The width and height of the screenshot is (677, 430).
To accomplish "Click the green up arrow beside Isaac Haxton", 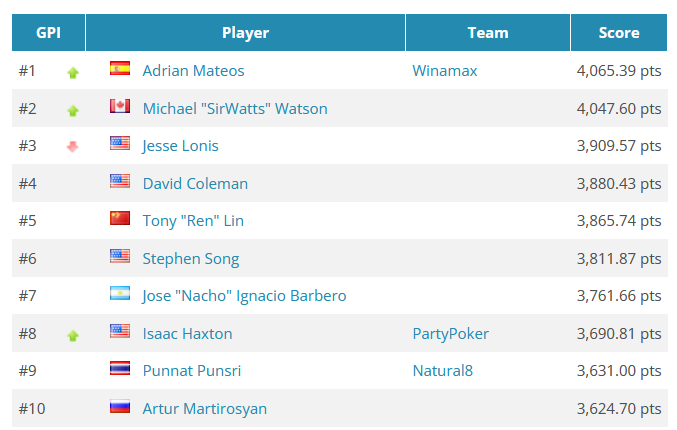I will click(x=73, y=335).
